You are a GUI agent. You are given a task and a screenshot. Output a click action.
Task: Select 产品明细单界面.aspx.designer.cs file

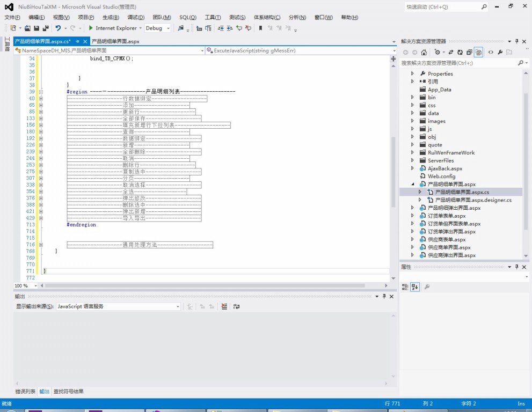point(473,200)
